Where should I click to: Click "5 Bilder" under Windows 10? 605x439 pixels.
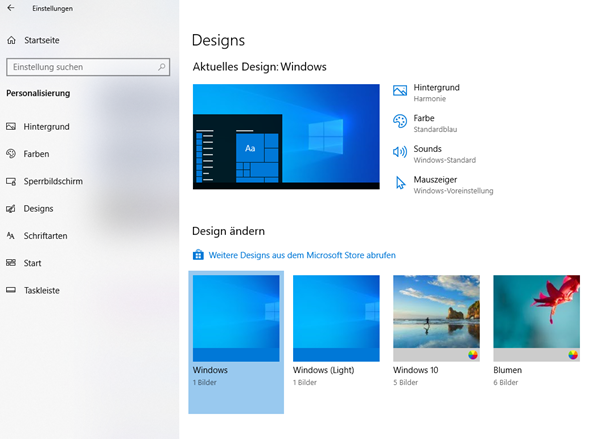pos(406,382)
